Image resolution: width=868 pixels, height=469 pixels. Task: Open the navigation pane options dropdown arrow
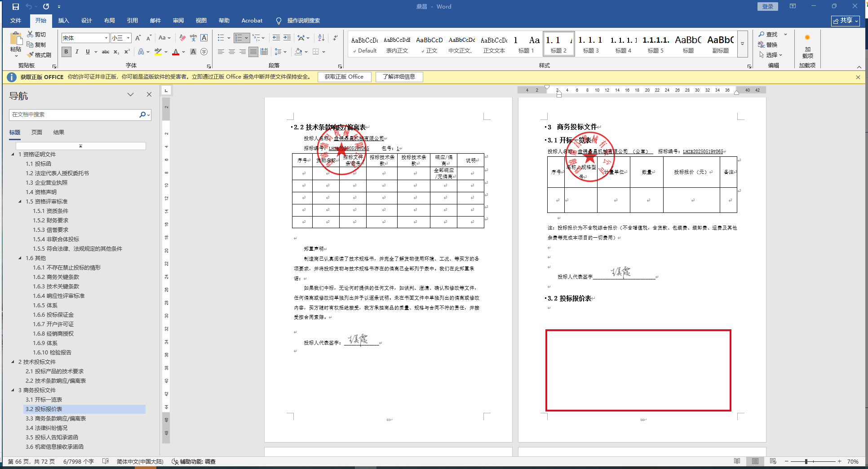(x=131, y=94)
